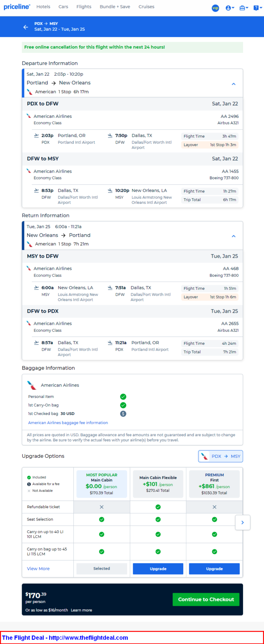Open the Hotels menu item
Viewport: 264px width, 644px height.
click(43, 7)
